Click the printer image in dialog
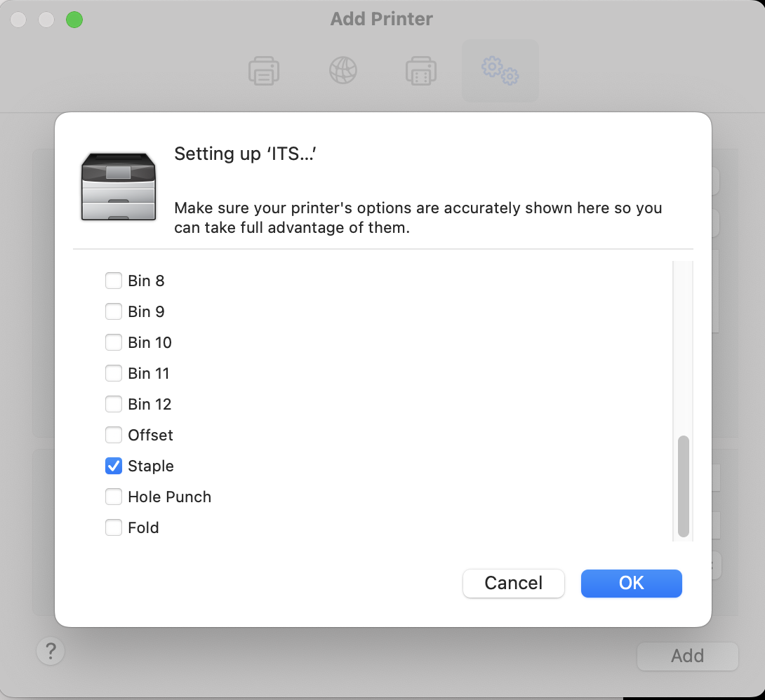This screenshot has height=700, width=765. (x=119, y=186)
